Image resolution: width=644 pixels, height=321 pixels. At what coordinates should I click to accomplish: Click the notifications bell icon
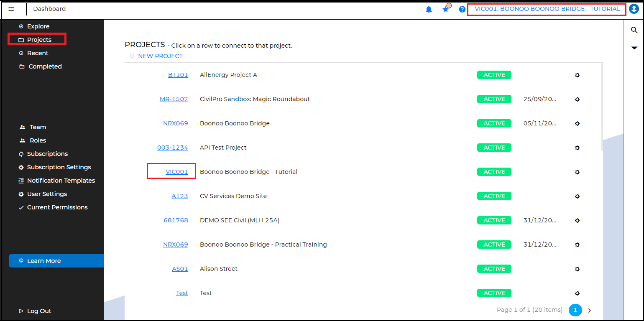tap(429, 9)
